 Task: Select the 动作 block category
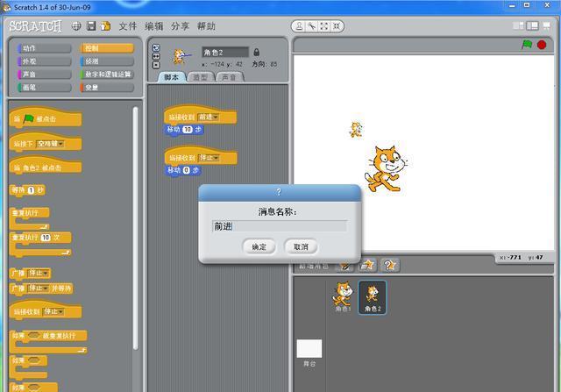(x=45, y=48)
